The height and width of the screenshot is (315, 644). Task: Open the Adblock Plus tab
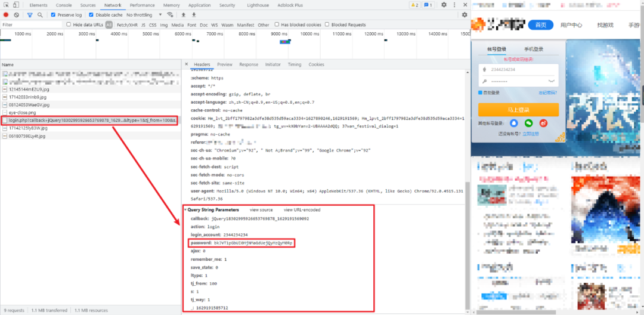tap(290, 5)
